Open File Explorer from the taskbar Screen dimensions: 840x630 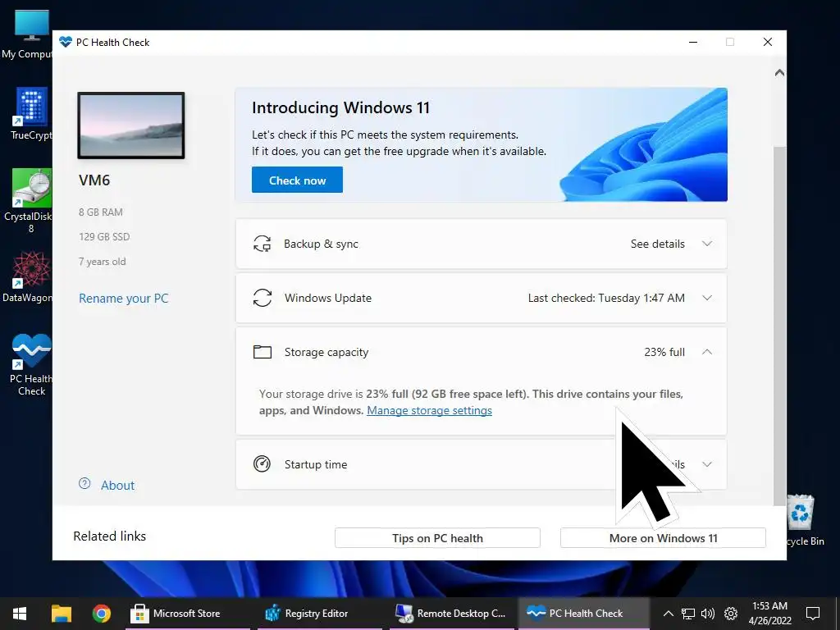pyautogui.click(x=62, y=614)
